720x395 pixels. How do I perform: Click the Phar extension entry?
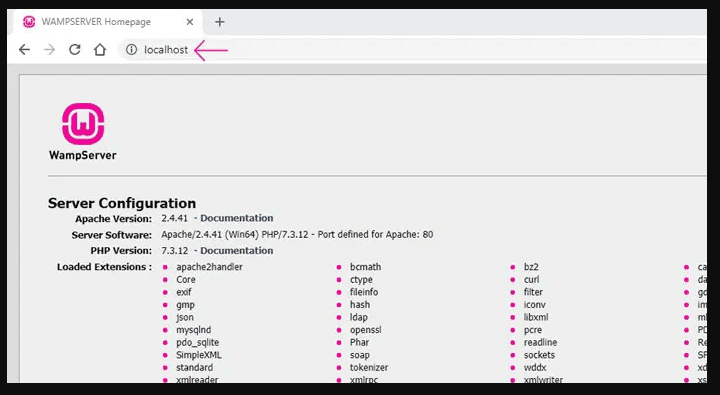click(x=360, y=342)
